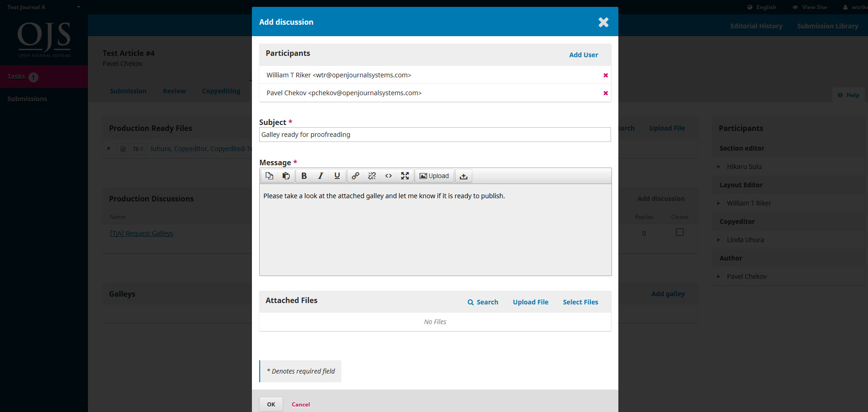Viewport: 868px width, 412px height.
Task: Apply underline formatting to message text
Action: pyautogui.click(x=337, y=176)
